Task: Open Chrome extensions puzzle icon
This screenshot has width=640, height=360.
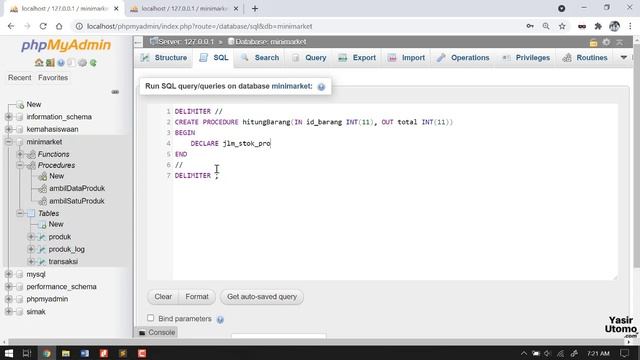Action: click(x=598, y=26)
